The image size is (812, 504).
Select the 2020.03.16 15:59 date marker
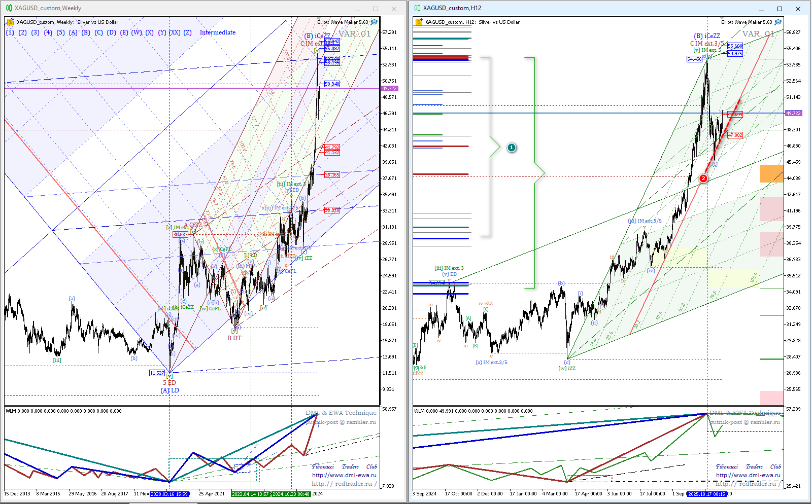coord(170,494)
